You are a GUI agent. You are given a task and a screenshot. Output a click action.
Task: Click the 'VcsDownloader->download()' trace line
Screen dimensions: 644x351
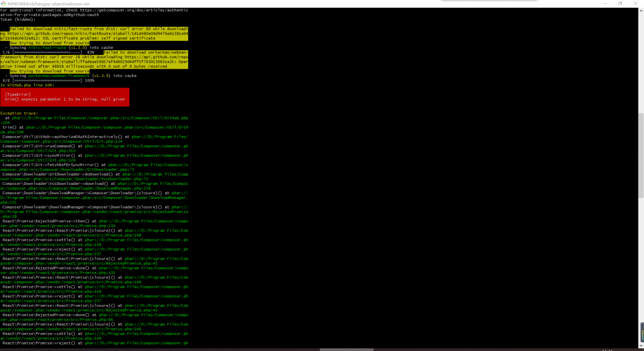point(94,186)
